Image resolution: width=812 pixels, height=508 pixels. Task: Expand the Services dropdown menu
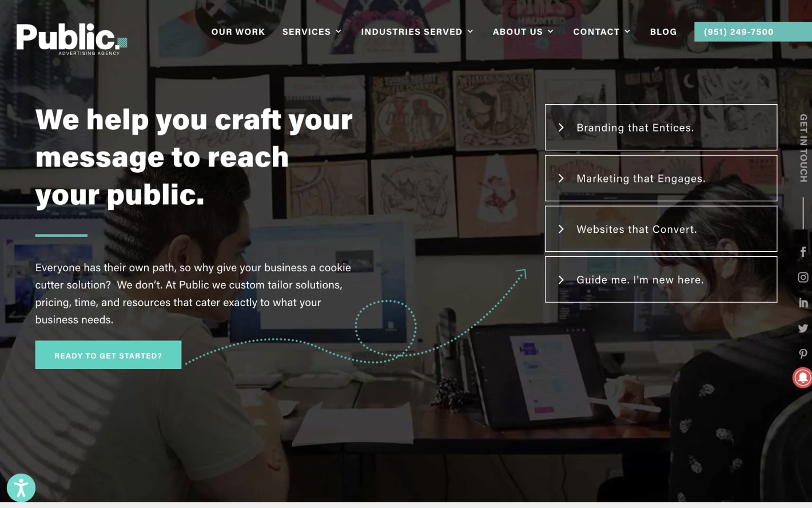312,32
